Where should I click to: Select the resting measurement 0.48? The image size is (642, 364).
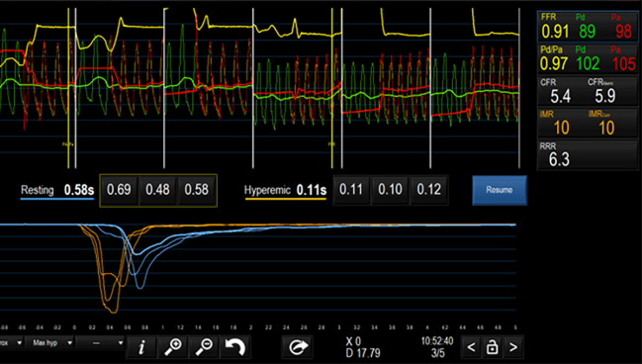tap(157, 190)
